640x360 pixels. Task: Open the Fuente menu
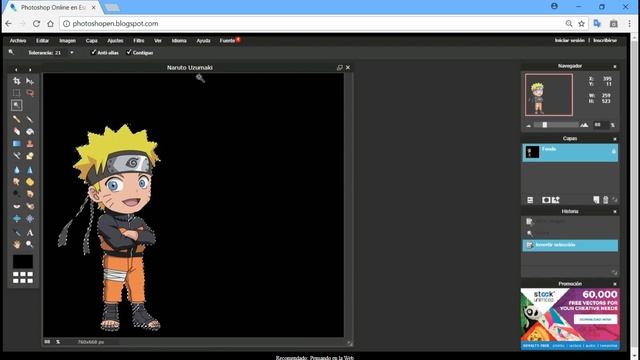coord(227,40)
